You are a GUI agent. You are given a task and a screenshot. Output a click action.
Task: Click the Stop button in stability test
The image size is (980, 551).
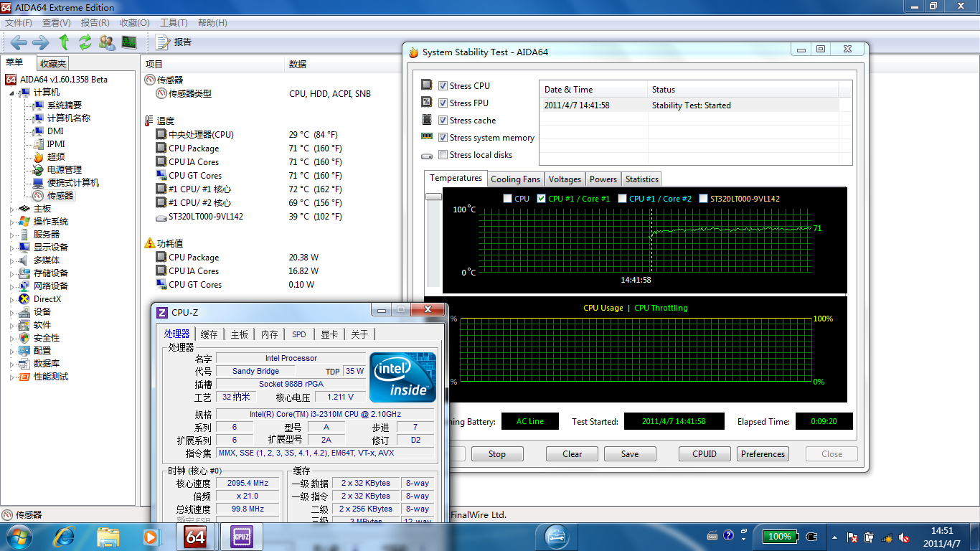[496, 454]
